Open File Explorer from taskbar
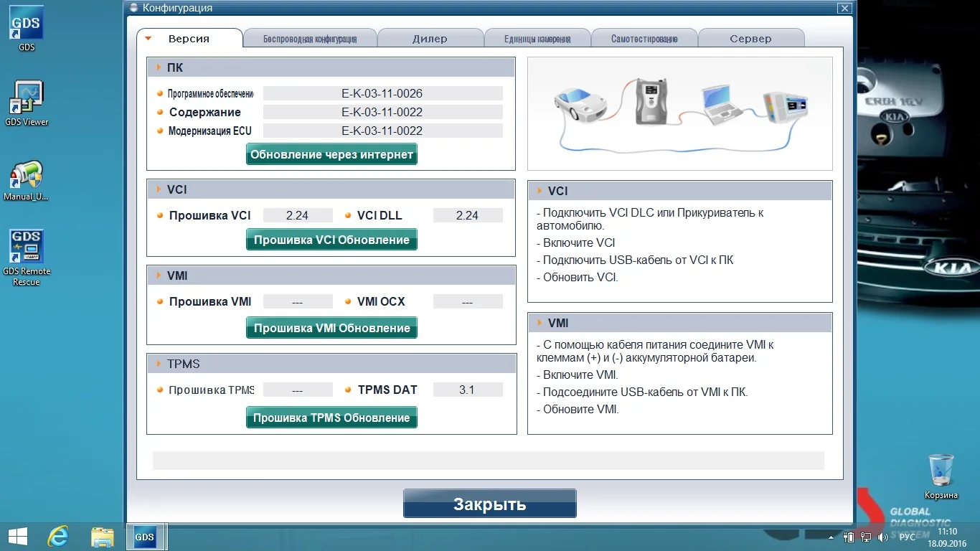 pos(103,537)
